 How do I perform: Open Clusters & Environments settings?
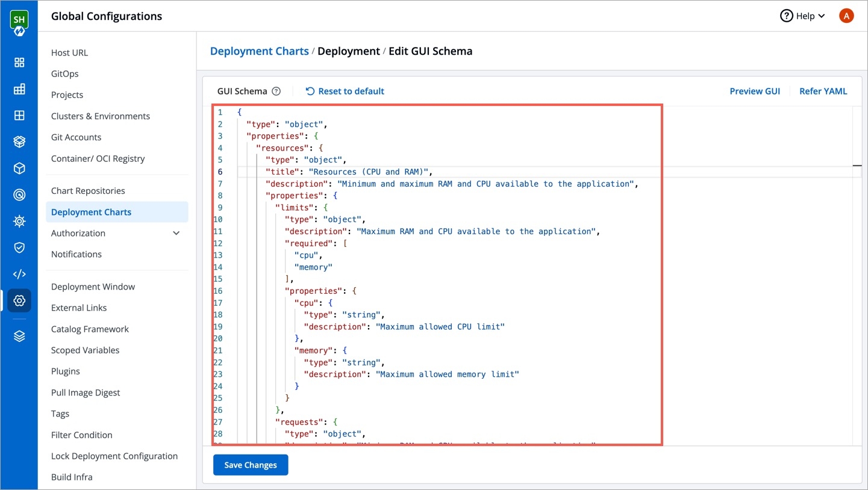point(100,116)
